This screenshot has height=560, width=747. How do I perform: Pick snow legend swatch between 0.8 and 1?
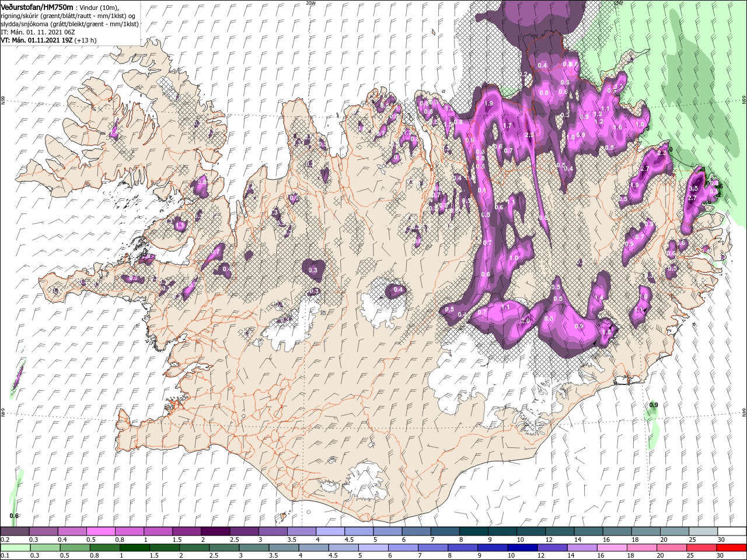coord(129,531)
